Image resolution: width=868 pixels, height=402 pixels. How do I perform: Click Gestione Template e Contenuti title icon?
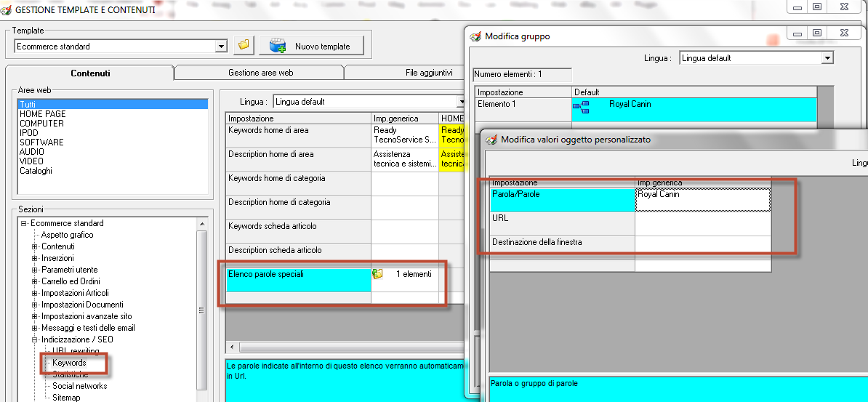click(6, 9)
